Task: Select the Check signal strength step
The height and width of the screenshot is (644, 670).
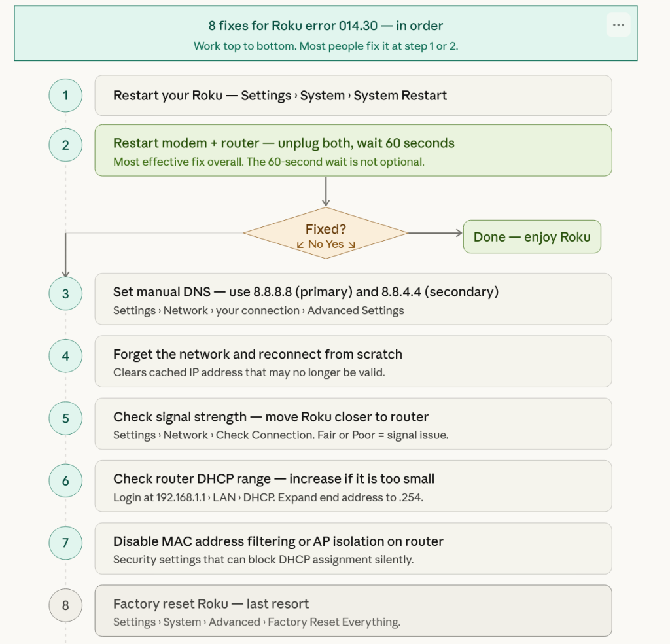Action: point(353,423)
